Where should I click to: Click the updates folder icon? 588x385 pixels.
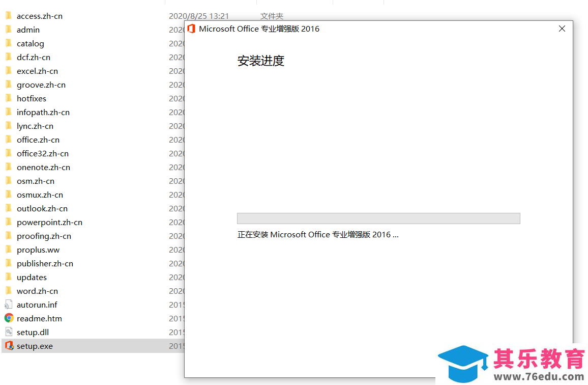9,277
